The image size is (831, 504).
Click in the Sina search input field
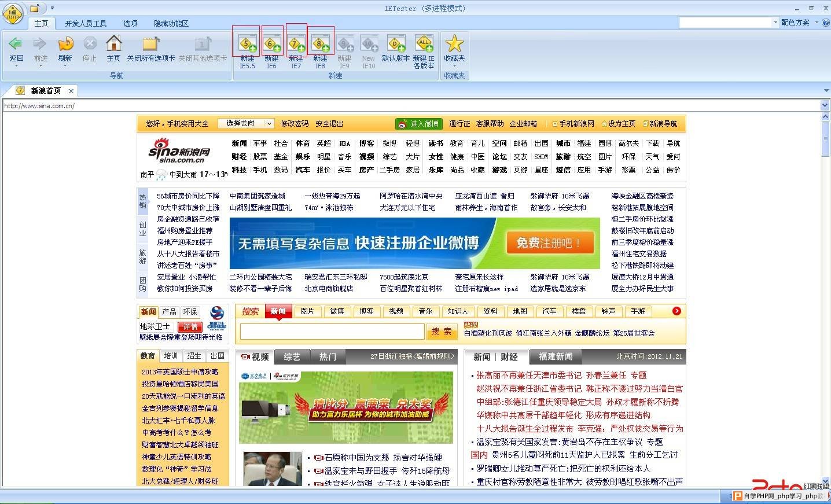[332, 332]
